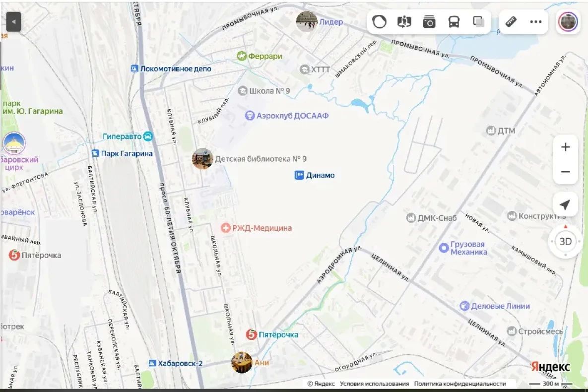Click the Камышовый пер. street label
588x392 pixels.
[x=533, y=260]
